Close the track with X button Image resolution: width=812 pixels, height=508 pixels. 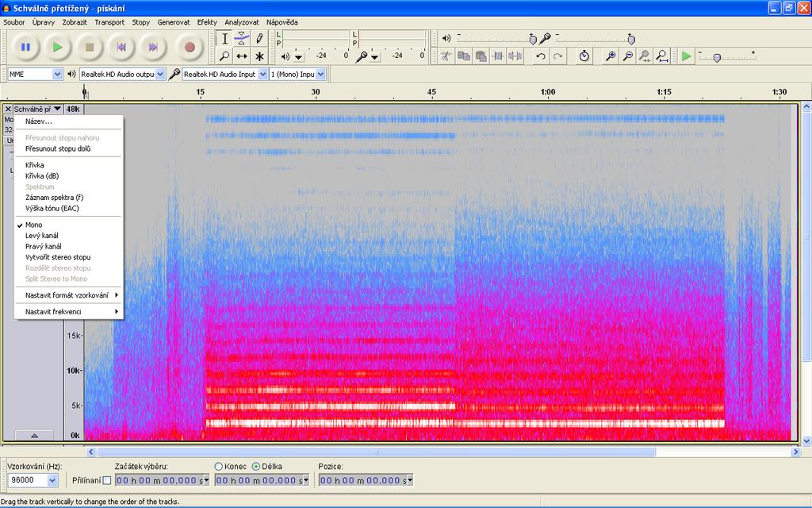click(8, 109)
